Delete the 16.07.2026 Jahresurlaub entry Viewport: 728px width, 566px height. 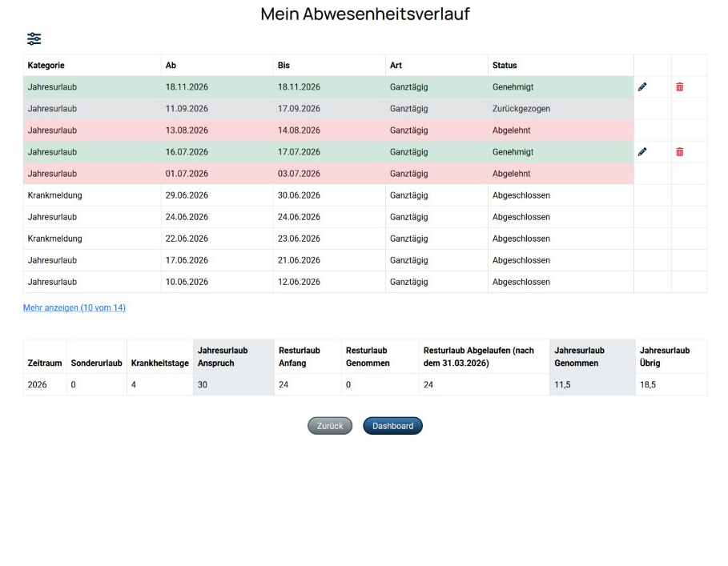pyautogui.click(x=679, y=151)
